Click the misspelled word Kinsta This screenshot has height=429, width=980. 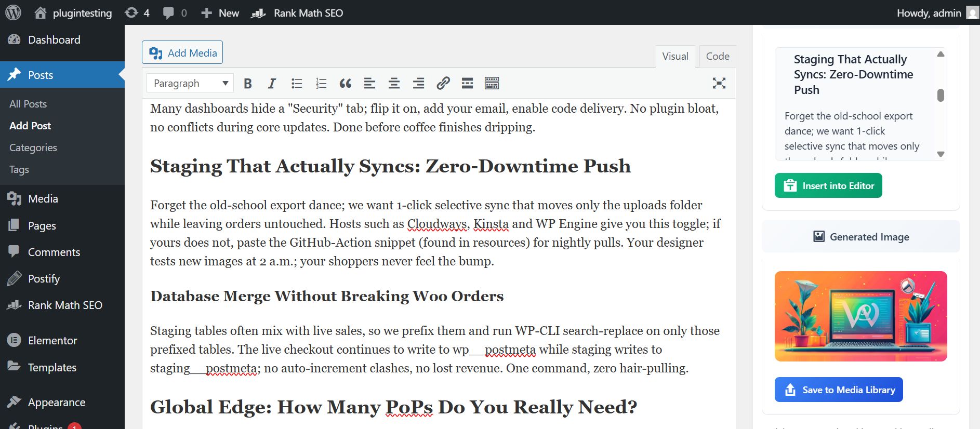491,224
